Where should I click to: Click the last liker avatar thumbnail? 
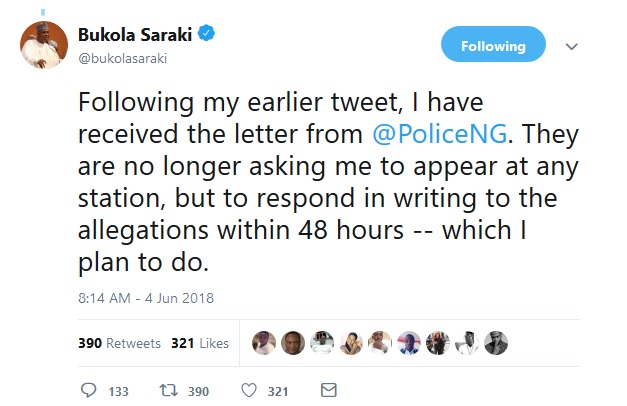point(497,342)
